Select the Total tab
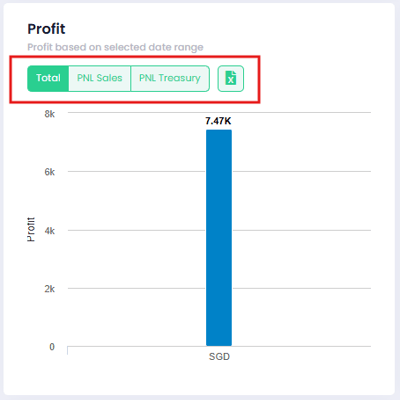 point(48,78)
